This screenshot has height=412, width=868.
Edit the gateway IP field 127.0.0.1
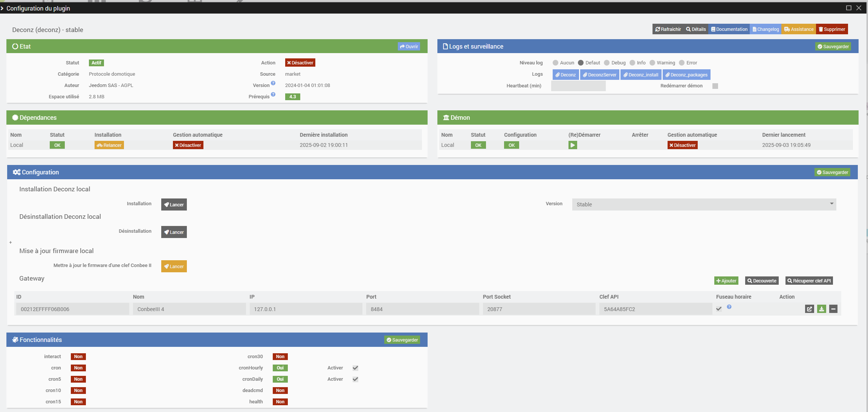click(306, 309)
